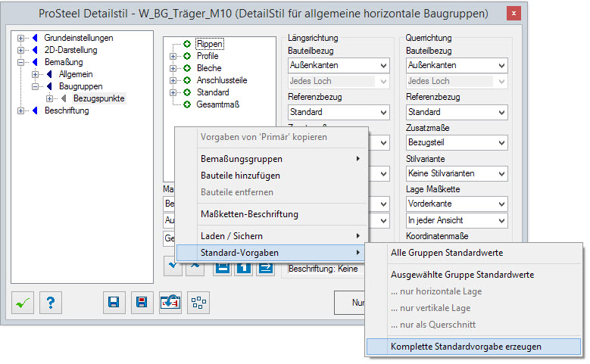Click the blue floppy disk save icon
Viewport: 590px width, 364px height.
coord(114,303)
